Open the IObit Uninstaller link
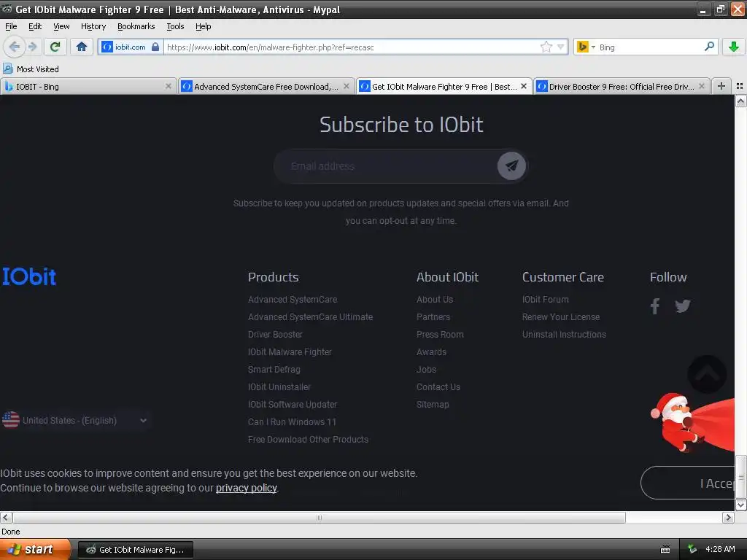The width and height of the screenshot is (747, 560). pos(279,387)
